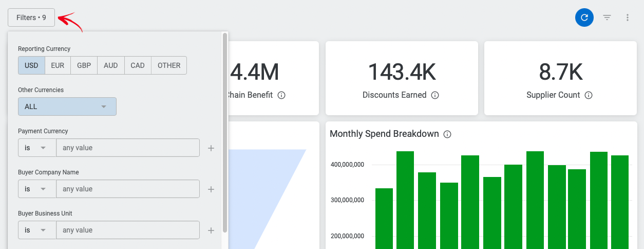Viewport: 644px width, 249px height.
Task: Open the filter lines icon in header
Action: coord(607,17)
